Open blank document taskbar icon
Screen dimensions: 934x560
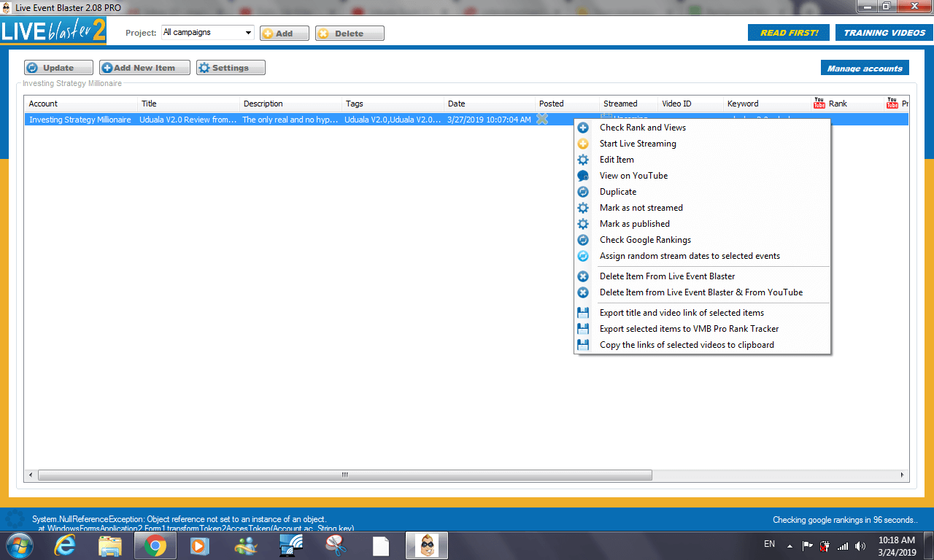(381, 545)
